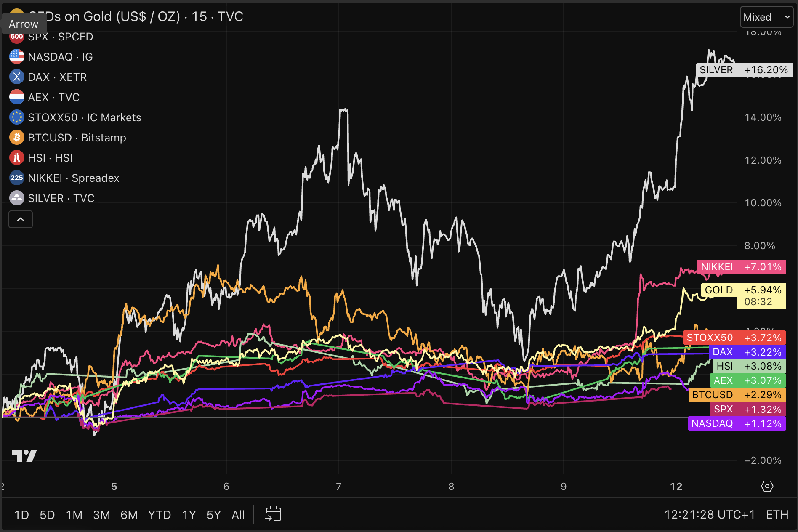The image size is (798, 532).
Task: Click the DAX blue X icon
Action: point(17,77)
